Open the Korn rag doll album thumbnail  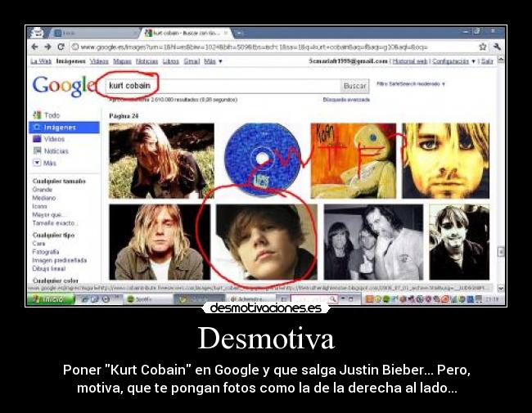pyautogui.click(x=354, y=161)
